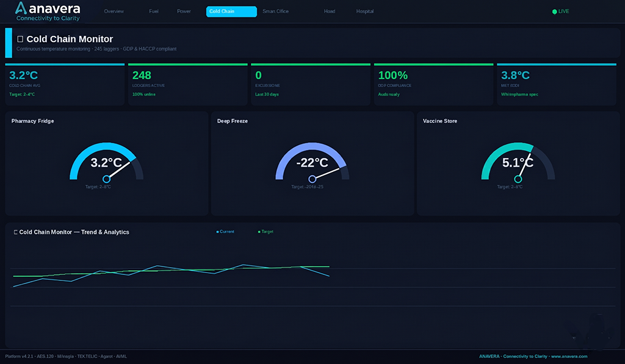Click the icon beside Trend & Analytics title
The height and width of the screenshot is (364, 625).
[x=15, y=232]
